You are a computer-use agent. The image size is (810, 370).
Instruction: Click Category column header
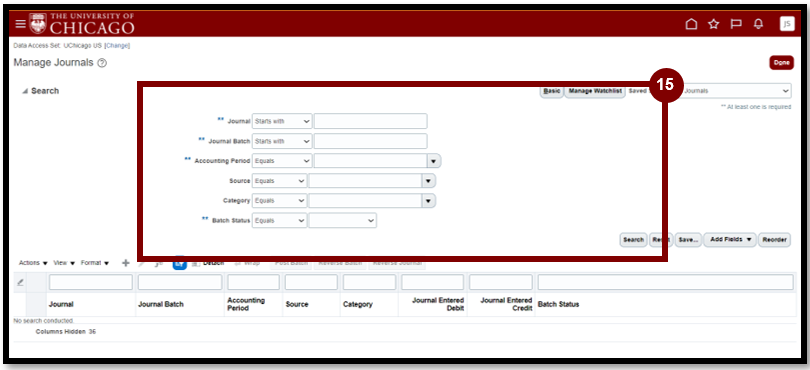[x=357, y=304]
